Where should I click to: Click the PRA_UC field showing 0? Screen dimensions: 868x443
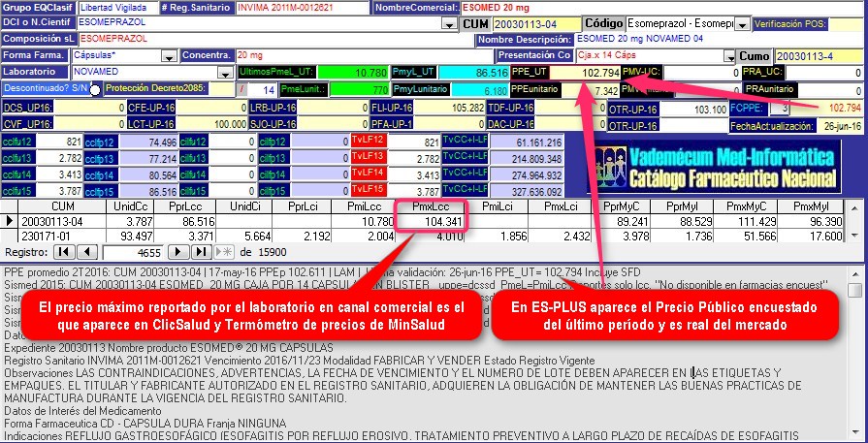(x=824, y=73)
